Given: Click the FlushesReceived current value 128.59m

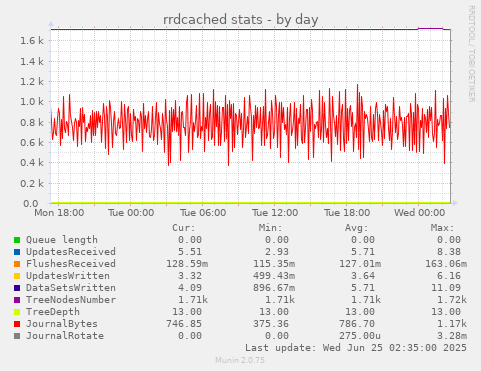Looking at the screenshot, I should [x=187, y=264].
